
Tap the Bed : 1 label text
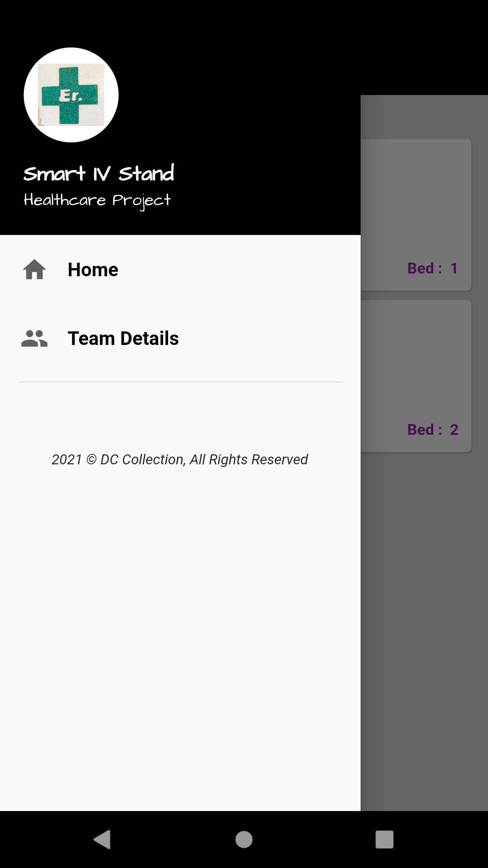pyautogui.click(x=432, y=268)
